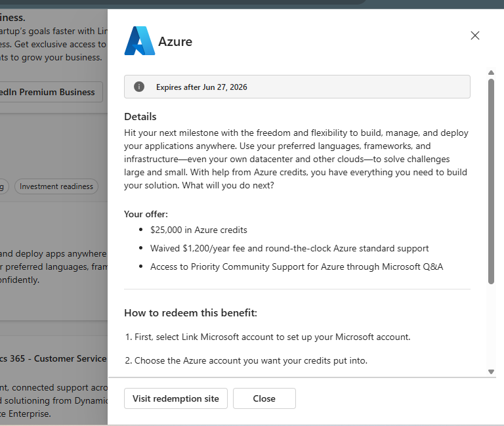The width and height of the screenshot is (504, 426).
Task: Click the Azure logo icon
Action: 140,41
